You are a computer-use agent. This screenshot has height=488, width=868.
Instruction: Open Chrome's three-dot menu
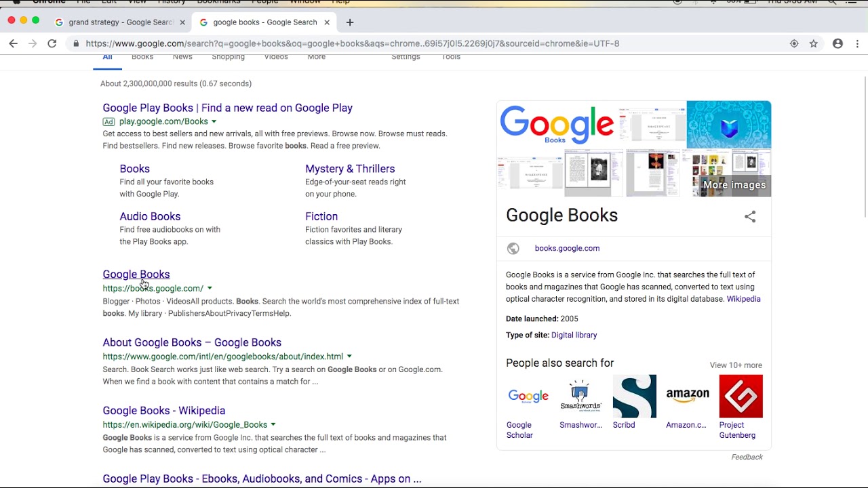[x=857, y=43]
